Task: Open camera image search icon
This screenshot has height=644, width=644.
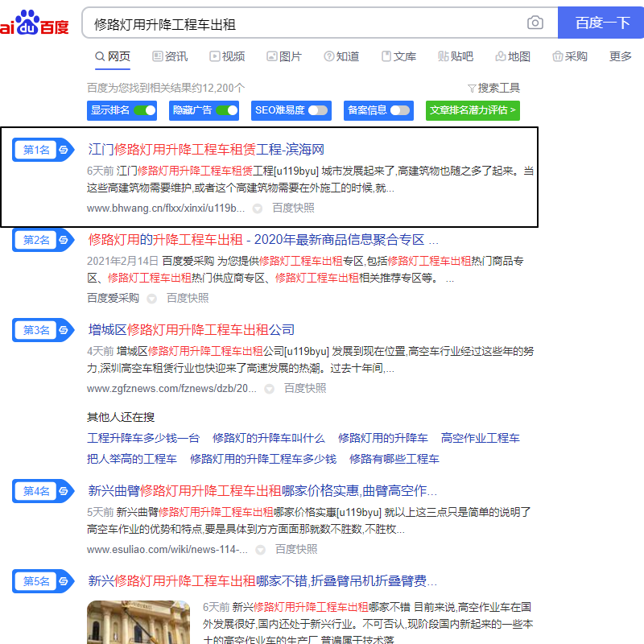Action: tap(535, 23)
